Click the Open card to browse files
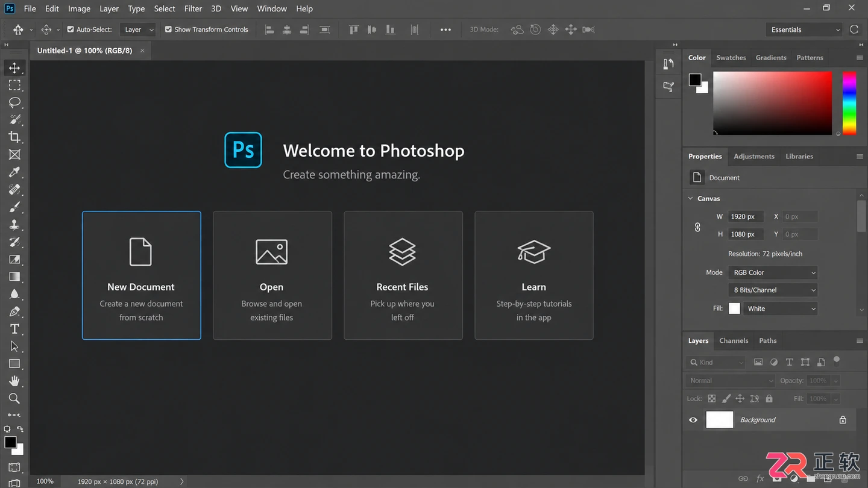This screenshot has height=488, width=868. (272, 275)
